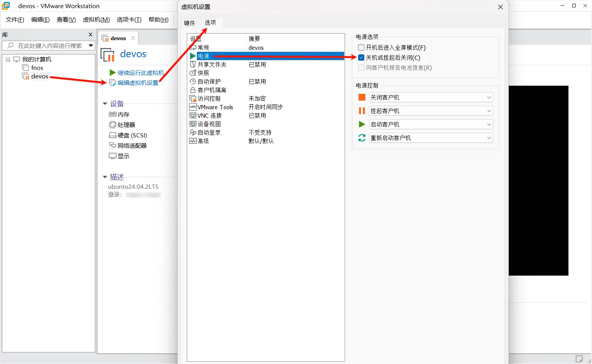Click the autologin users icon beside 自动登录

point(193,132)
